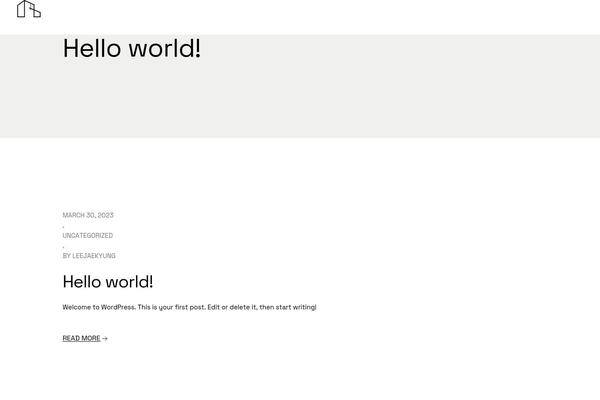Click the building logo icon in the header
The image size is (600, 400).
pyautogui.click(x=29, y=9)
